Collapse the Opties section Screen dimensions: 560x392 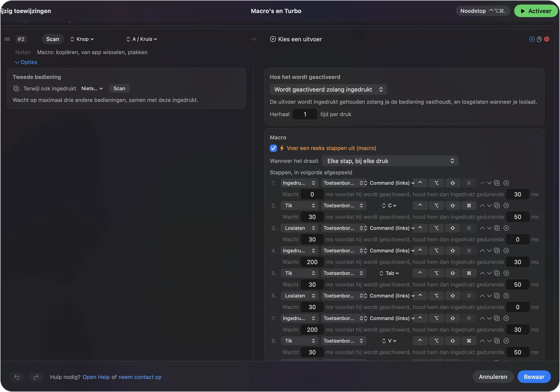pyautogui.click(x=26, y=62)
